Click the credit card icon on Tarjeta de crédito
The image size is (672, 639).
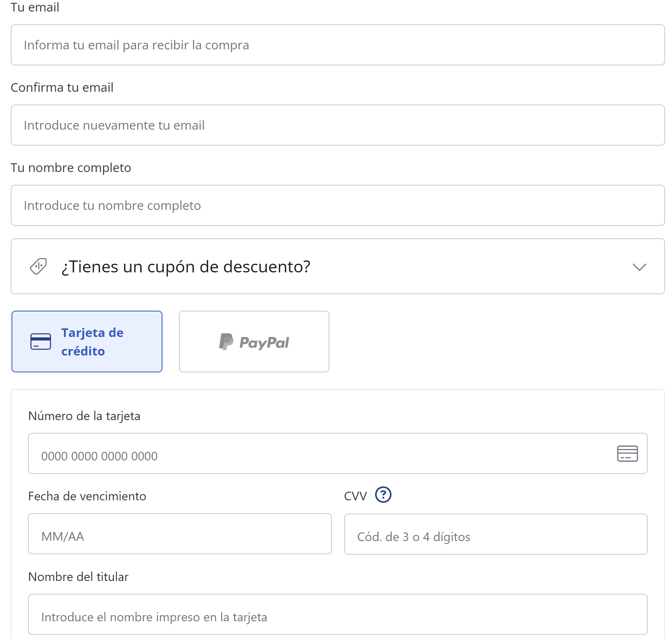click(41, 342)
